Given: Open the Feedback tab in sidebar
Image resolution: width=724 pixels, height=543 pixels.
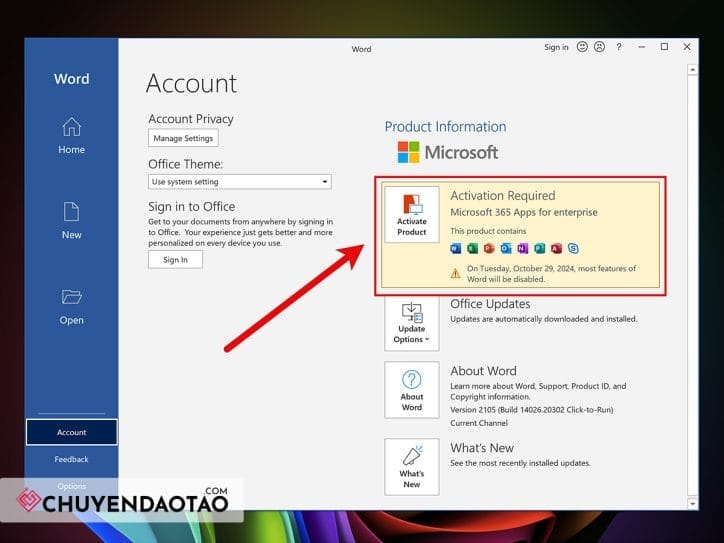Looking at the screenshot, I should (72, 459).
